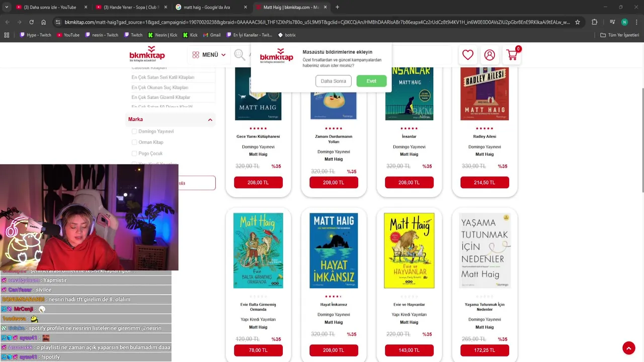Check the Domingo Yayınevi brand filter
644x362 pixels.
[134, 131]
